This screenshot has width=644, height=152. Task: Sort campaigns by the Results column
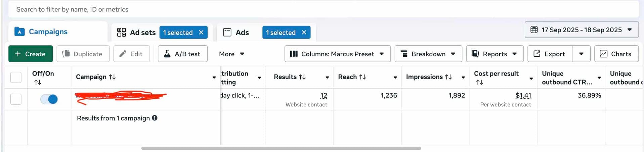pos(302,77)
